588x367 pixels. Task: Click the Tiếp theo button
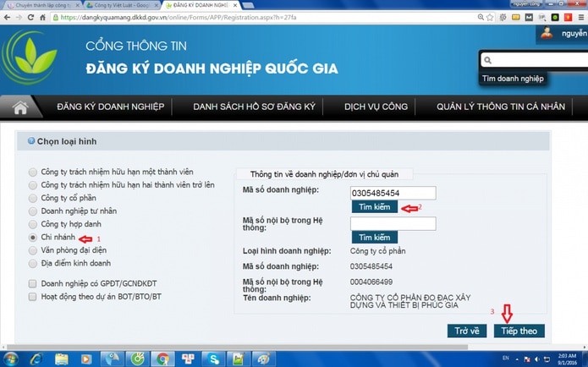519,331
